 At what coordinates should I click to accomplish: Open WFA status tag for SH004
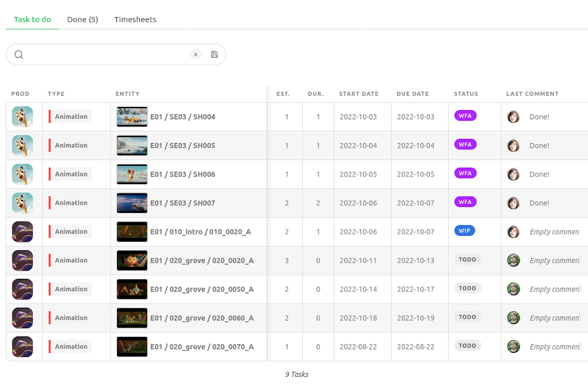tap(465, 116)
